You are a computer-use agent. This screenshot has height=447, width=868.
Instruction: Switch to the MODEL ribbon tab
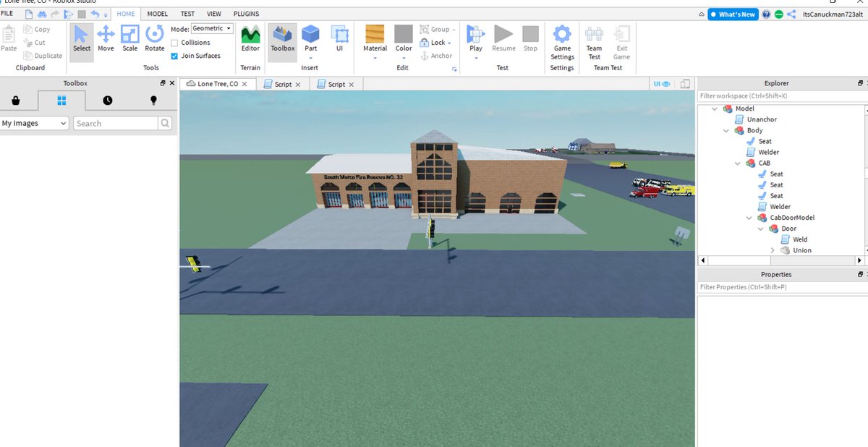157,14
